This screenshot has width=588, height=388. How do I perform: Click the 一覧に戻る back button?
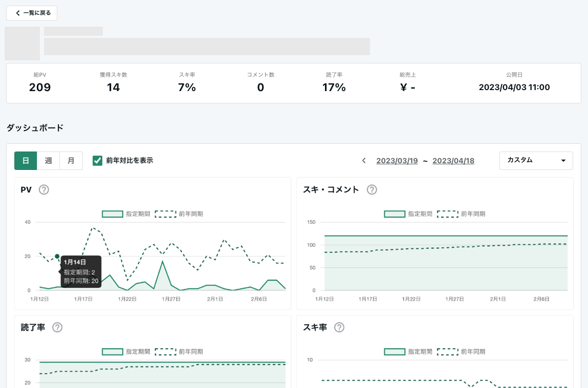[x=32, y=13]
